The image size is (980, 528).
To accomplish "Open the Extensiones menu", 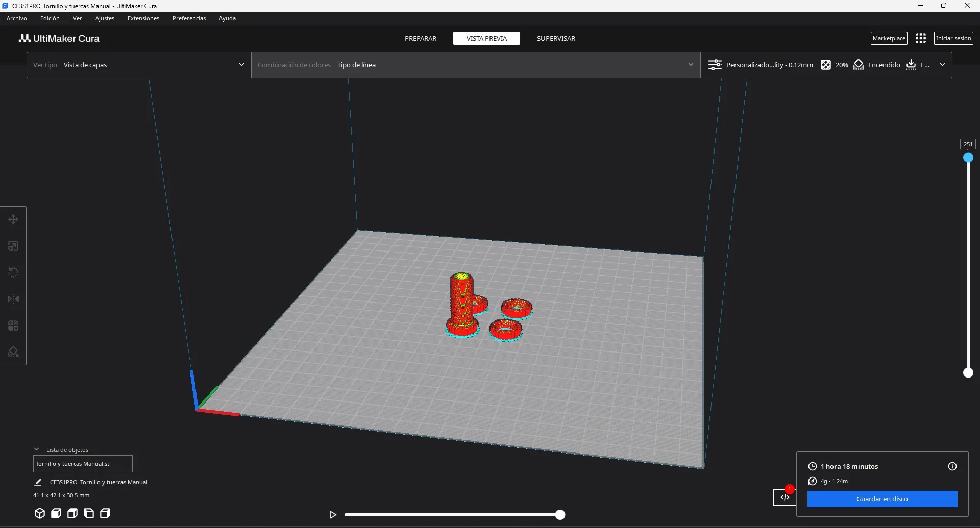I will click(143, 18).
